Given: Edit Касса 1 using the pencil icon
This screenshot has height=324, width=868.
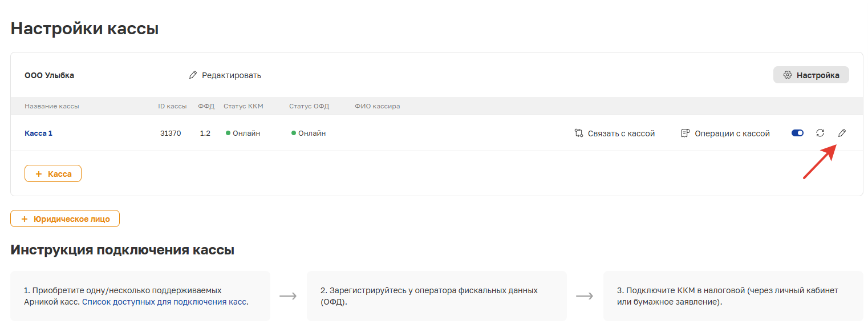Looking at the screenshot, I should click(x=842, y=133).
